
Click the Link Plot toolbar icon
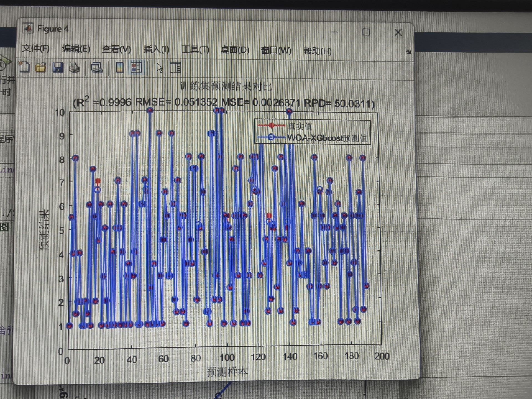point(97,68)
